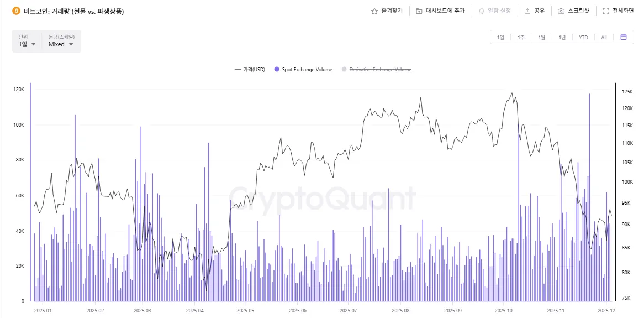Click the purple Spot volume legend dot

tap(277, 70)
